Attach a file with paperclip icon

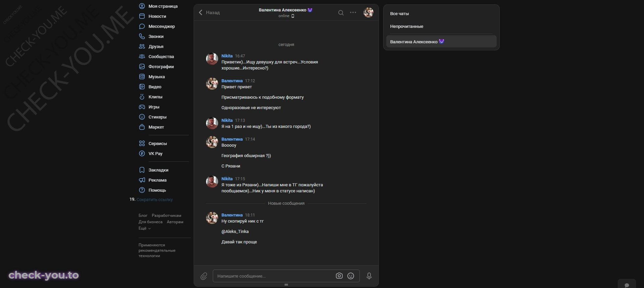(x=204, y=276)
